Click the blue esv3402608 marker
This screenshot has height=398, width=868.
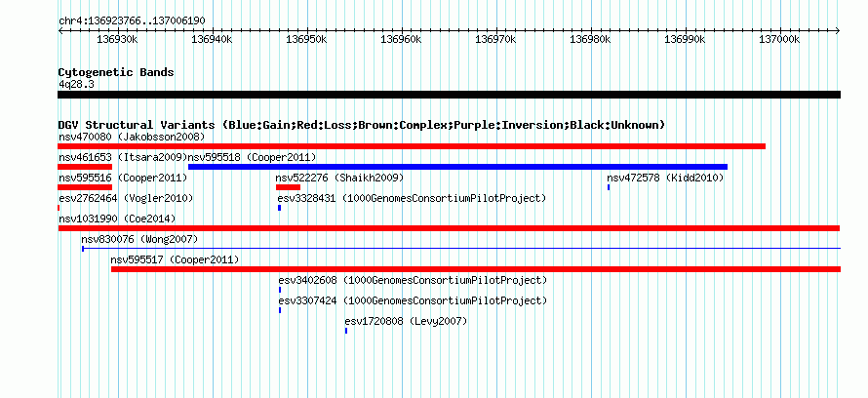280,290
